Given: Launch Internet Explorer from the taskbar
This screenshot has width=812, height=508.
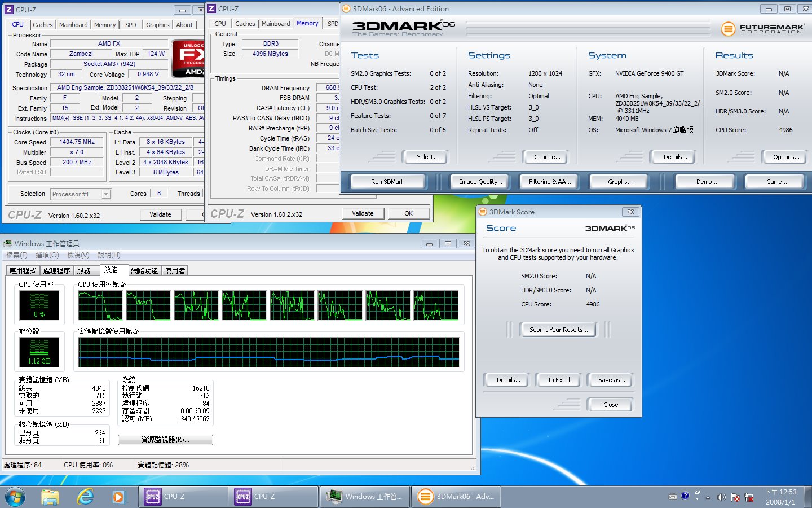Looking at the screenshot, I should 85,497.
